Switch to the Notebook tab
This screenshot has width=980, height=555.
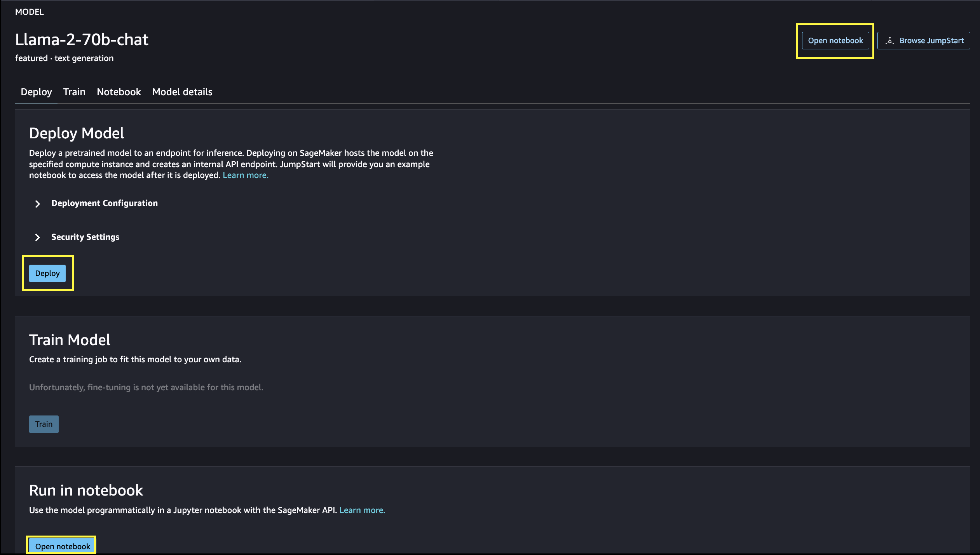[x=119, y=92]
